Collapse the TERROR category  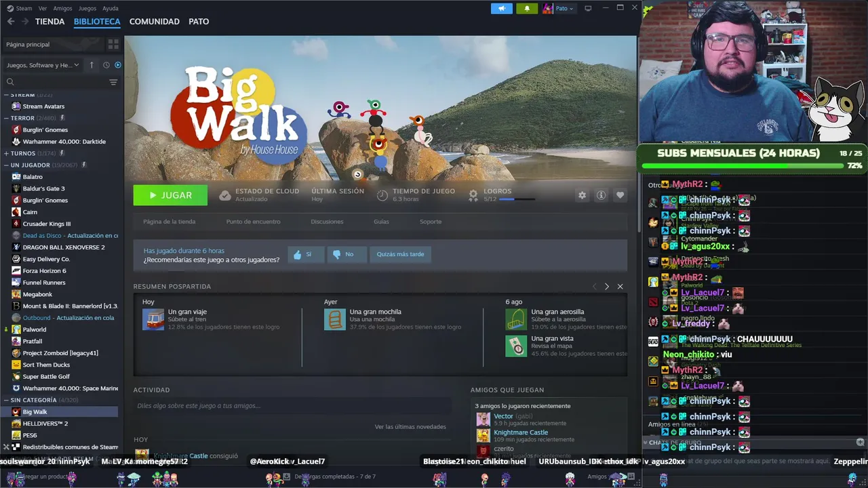(x=7, y=118)
